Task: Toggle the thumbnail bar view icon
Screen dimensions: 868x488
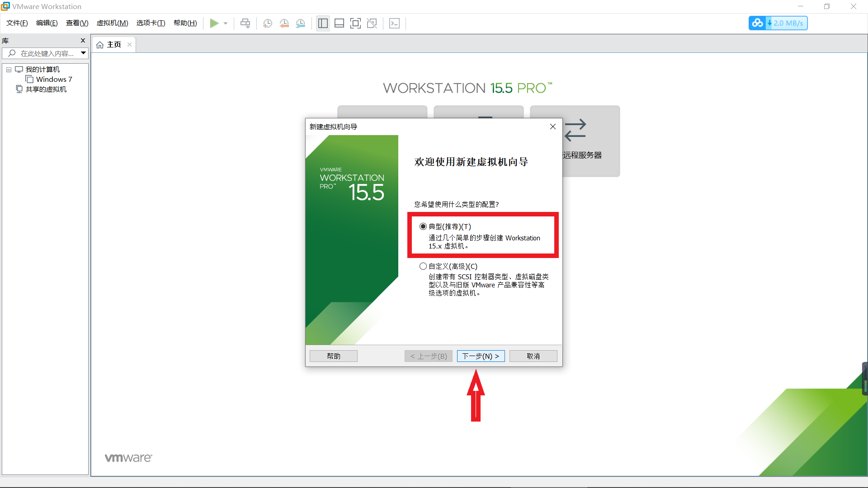Action: [x=339, y=23]
